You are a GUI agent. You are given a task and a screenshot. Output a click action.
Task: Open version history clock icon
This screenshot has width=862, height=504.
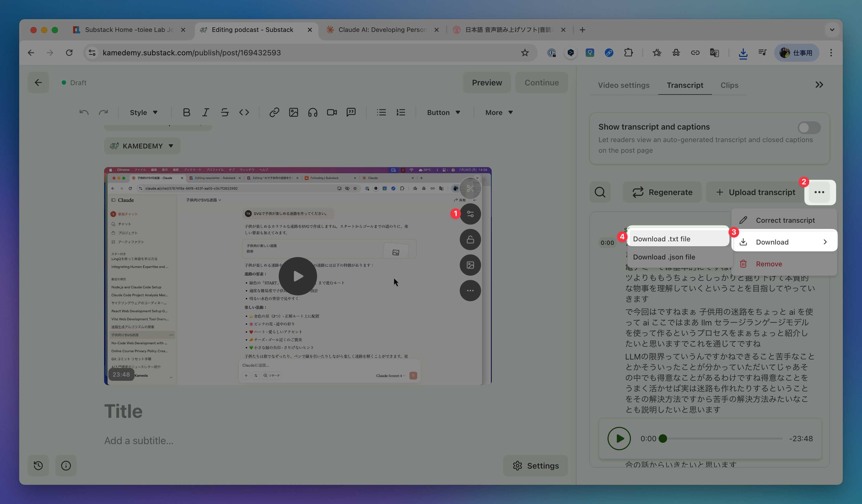(x=38, y=465)
